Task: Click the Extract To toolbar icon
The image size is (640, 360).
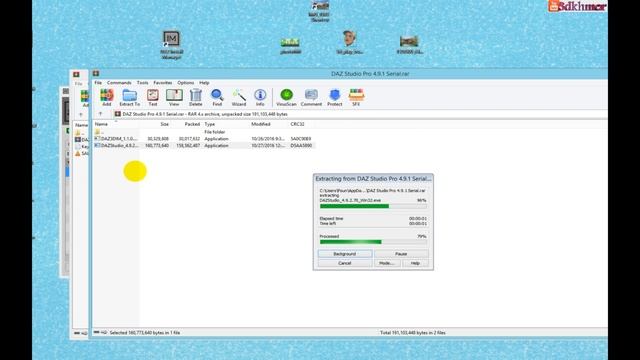Action: [129, 98]
